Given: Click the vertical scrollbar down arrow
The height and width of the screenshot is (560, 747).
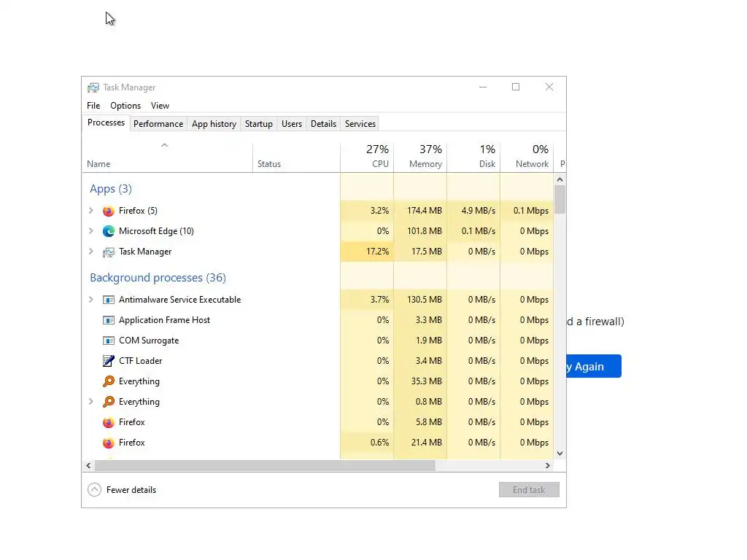Looking at the screenshot, I should pyautogui.click(x=560, y=454).
